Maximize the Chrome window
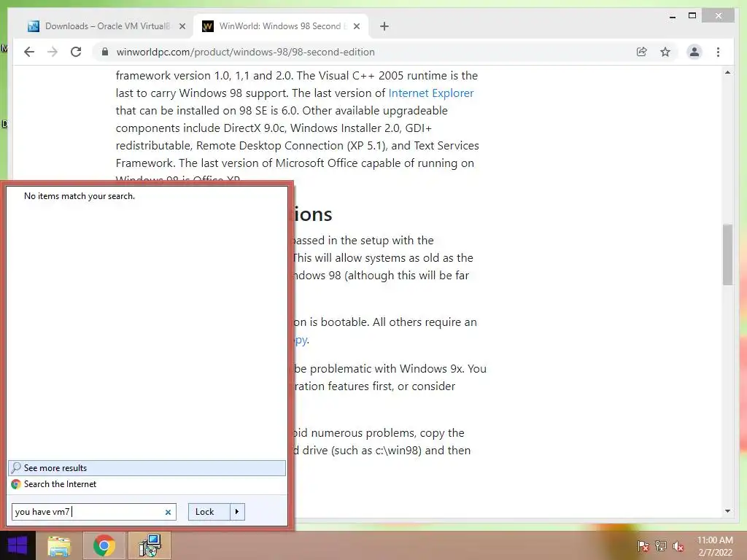Viewport: 747px width, 560px height. 692,16
